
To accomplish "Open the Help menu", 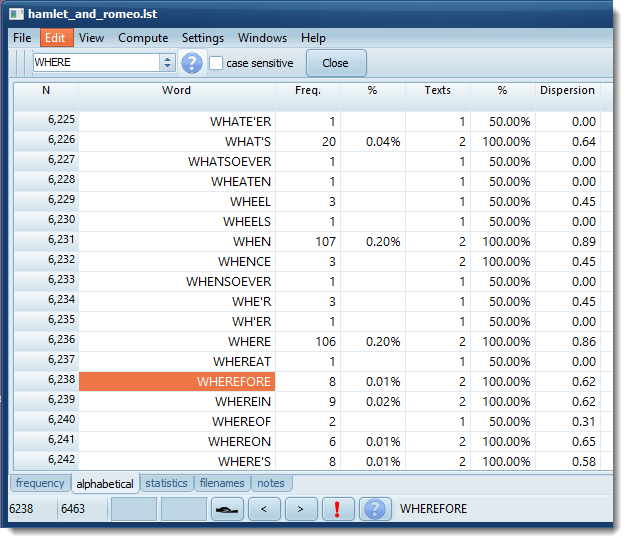I will 313,38.
